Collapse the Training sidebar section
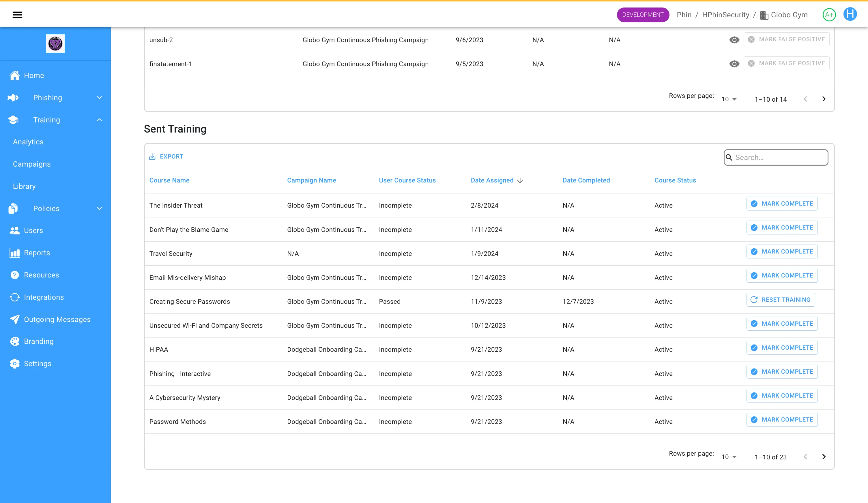Screen dimensions: 868x503 pos(99,120)
